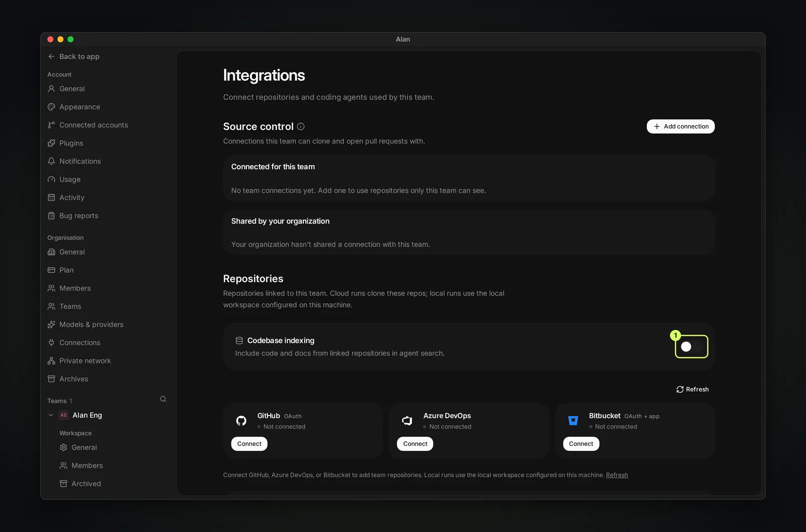
Task: Click the GitHub logo icon
Action: (241, 421)
